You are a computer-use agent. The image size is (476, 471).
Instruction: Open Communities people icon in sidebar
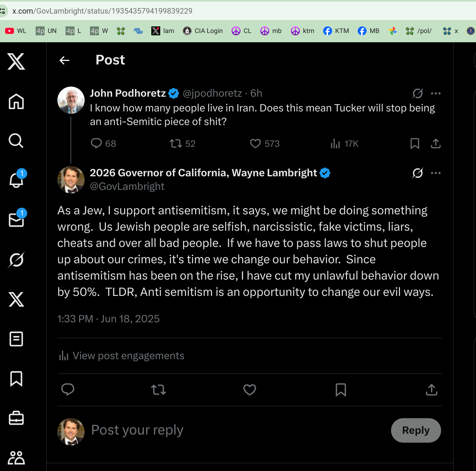[16, 458]
